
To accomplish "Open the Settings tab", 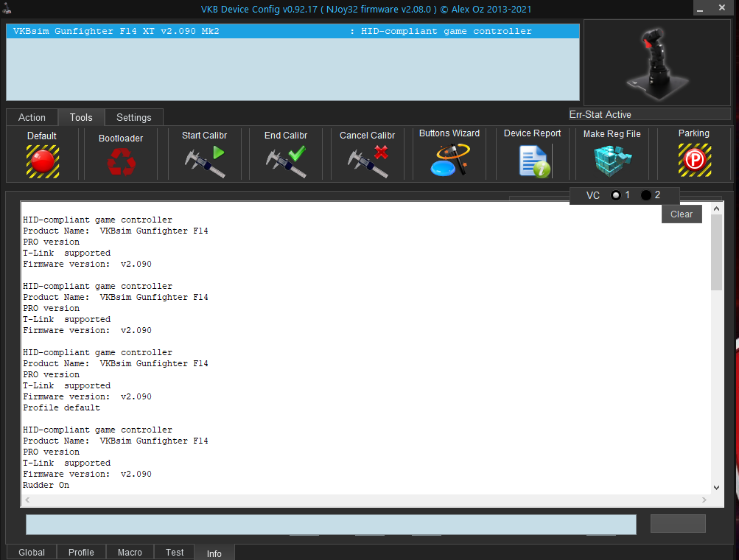I will click(x=134, y=117).
